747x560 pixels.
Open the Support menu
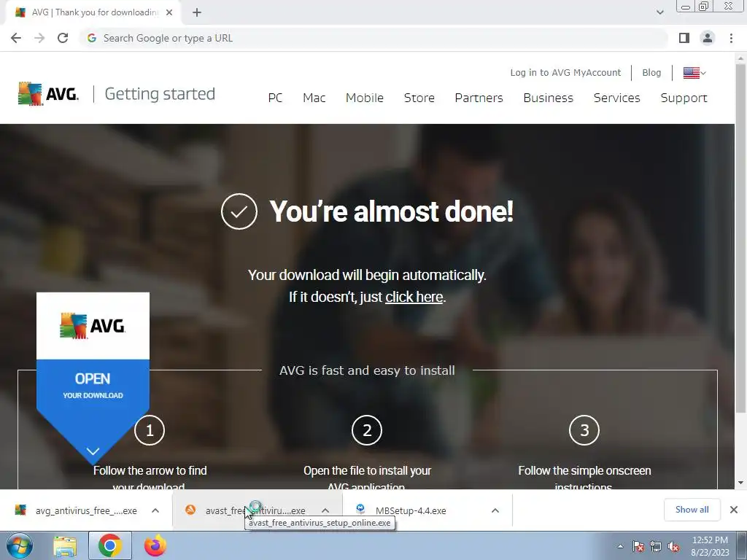684,98
